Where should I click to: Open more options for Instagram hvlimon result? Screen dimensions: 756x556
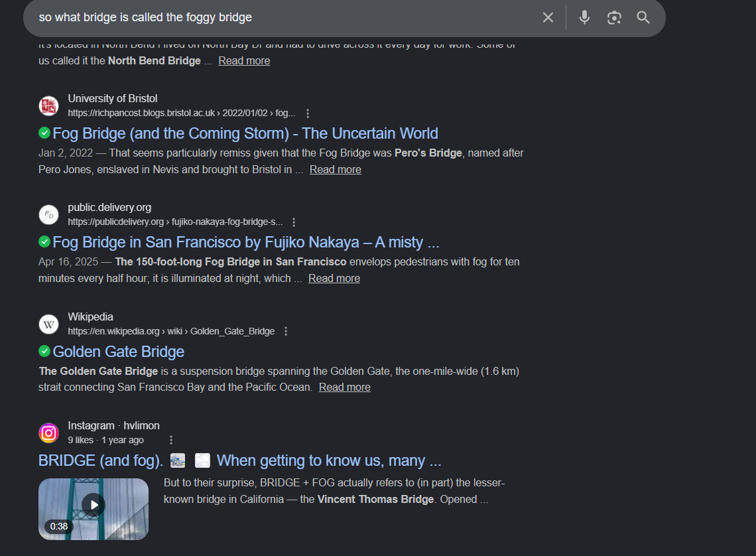(171, 441)
